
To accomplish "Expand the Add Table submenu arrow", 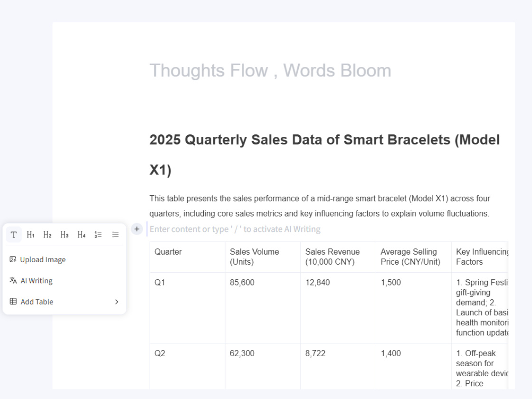I will coord(116,302).
